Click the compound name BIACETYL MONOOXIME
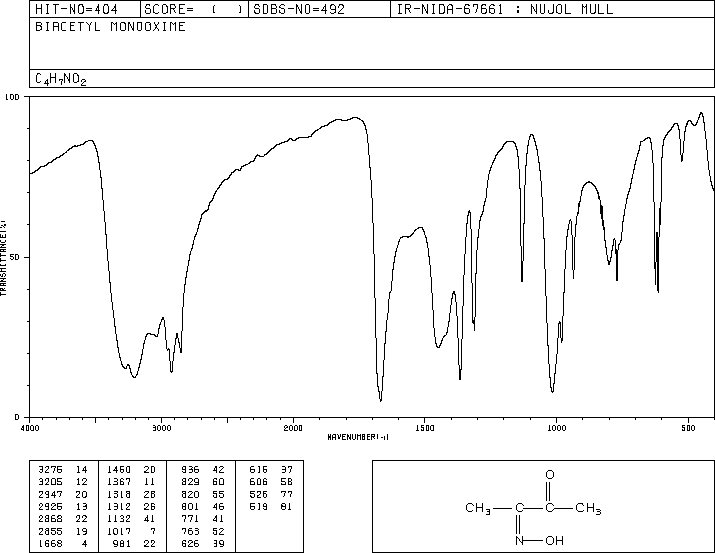This screenshot has width=715, height=553. [110, 27]
